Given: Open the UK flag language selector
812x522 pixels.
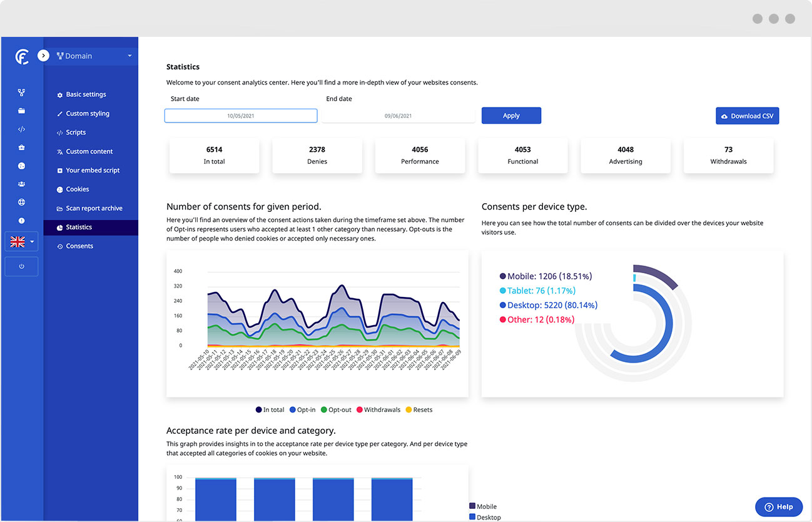Looking at the screenshot, I should click(22, 242).
